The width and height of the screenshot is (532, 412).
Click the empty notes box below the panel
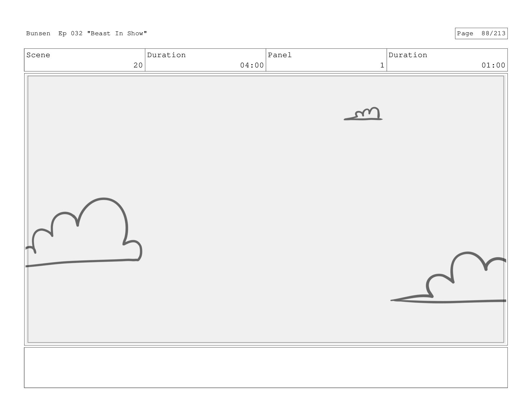tap(266, 367)
